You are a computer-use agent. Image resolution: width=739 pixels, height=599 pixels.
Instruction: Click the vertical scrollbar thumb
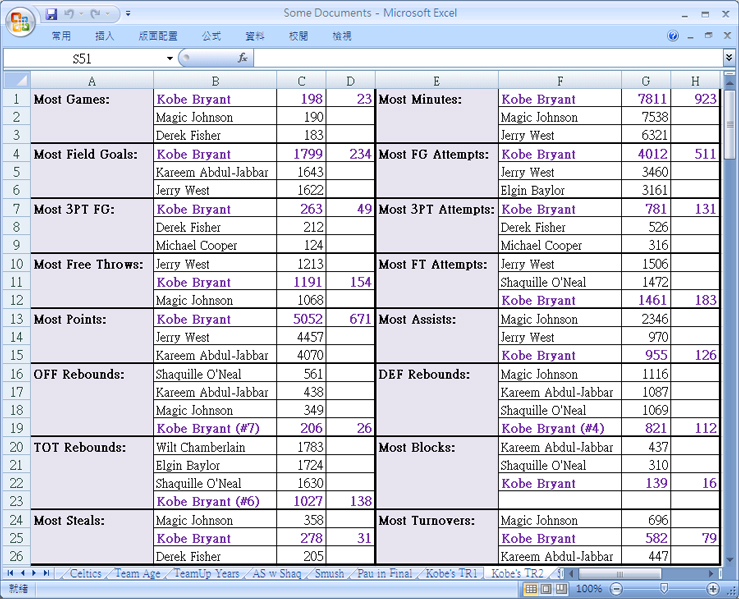[x=730, y=124]
